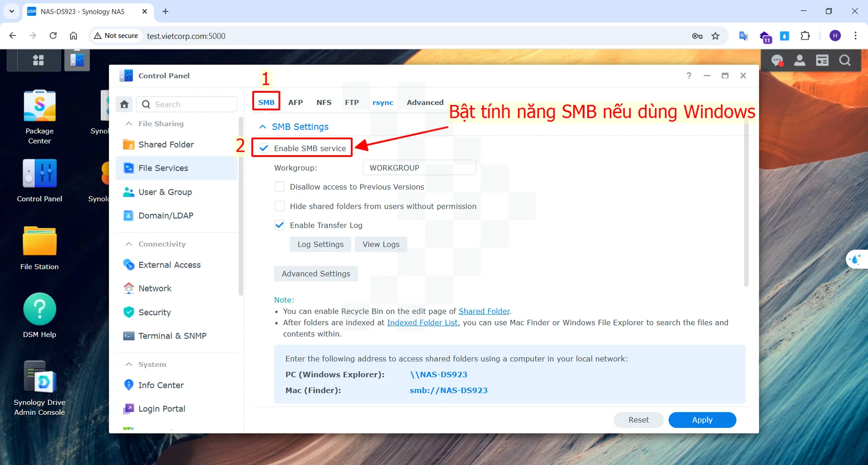Switch to Advanced tab
This screenshot has height=465, width=868.
(425, 102)
